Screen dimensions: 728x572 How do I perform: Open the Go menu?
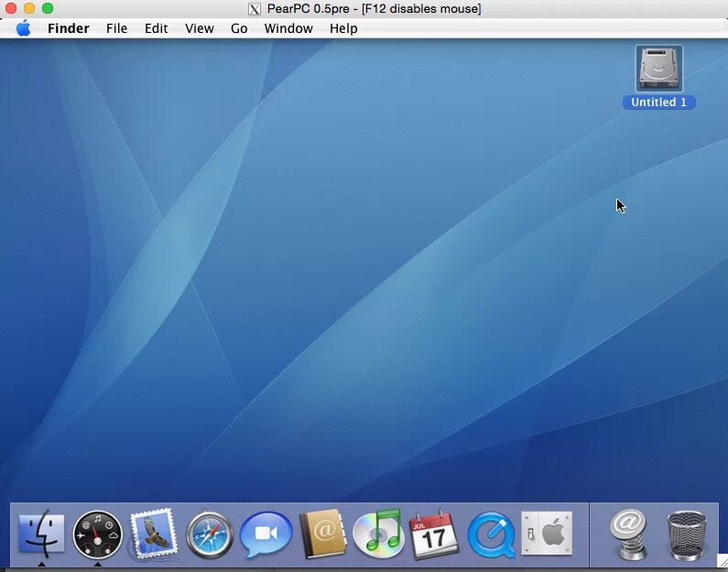point(239,28)
